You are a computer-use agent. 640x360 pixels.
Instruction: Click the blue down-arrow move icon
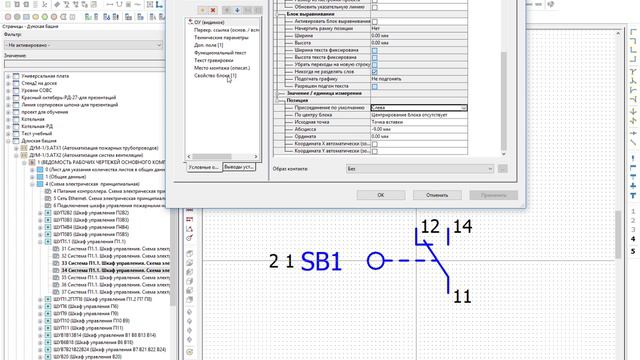[x=237, y=10]
